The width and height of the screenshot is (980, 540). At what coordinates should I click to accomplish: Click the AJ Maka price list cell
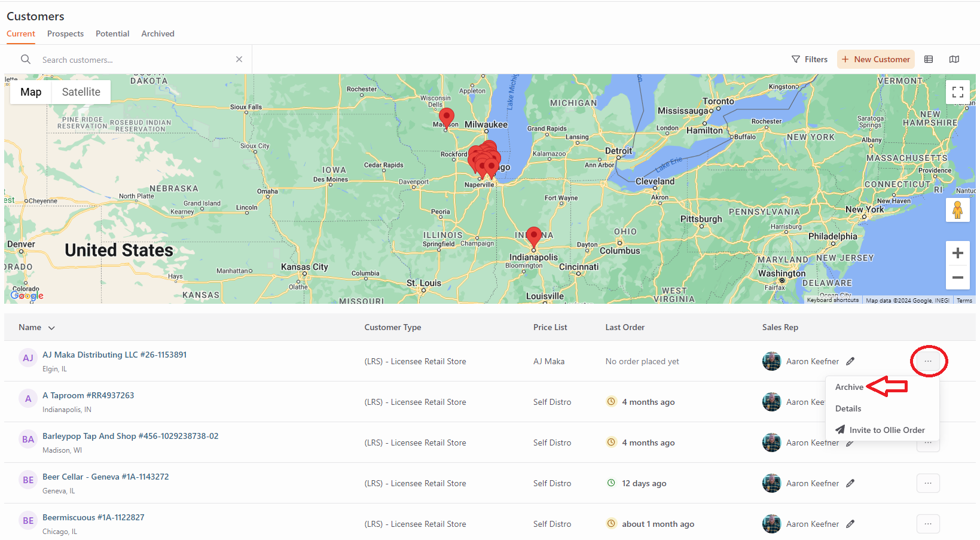(x=549, y=361)
